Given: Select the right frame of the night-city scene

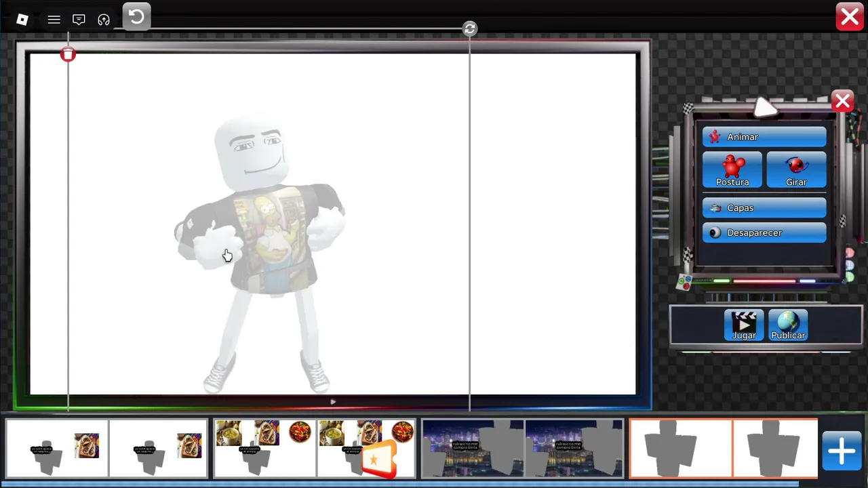Looking at the screenshot, I should point(574,449).
